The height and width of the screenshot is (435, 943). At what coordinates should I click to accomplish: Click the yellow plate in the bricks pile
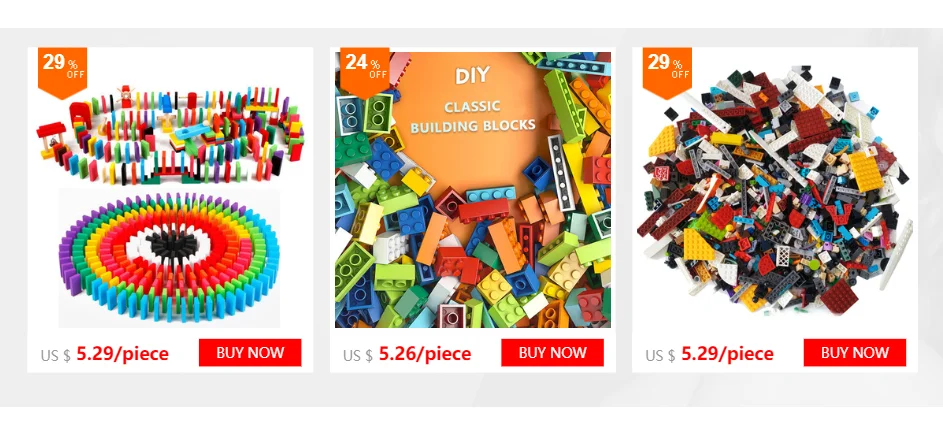(x=866, y=171)
